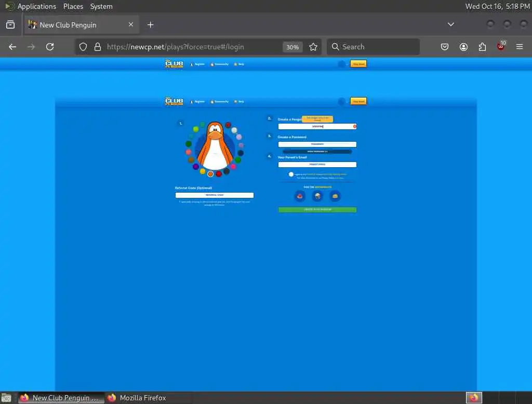Open Firefox View tab overview icon
This screenshot has height=404, width=532.
click(10, 25)
